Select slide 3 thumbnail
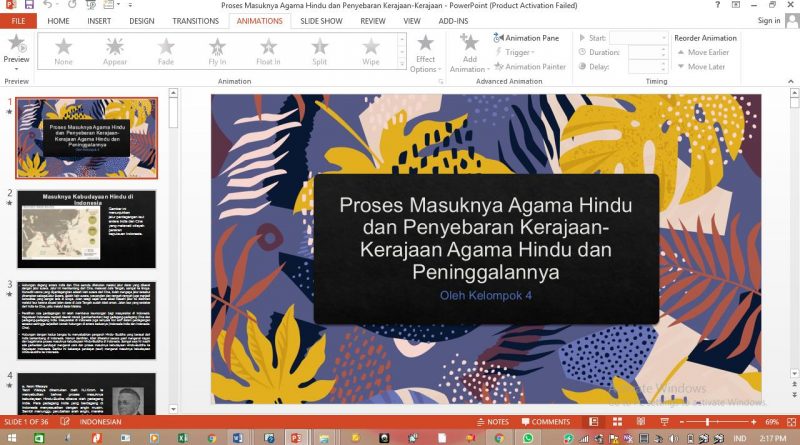This screenshot has height=445, width=800. 87,320
